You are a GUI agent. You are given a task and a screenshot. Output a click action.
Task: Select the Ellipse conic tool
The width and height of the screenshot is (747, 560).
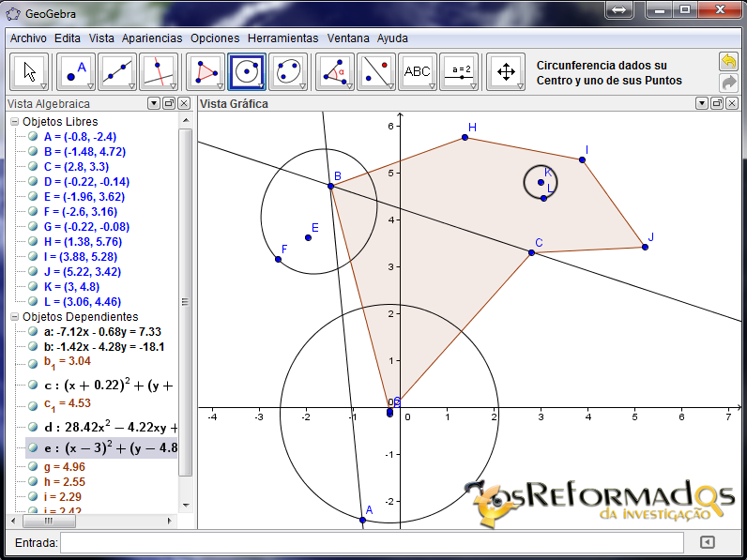click(x=288, y=71)
